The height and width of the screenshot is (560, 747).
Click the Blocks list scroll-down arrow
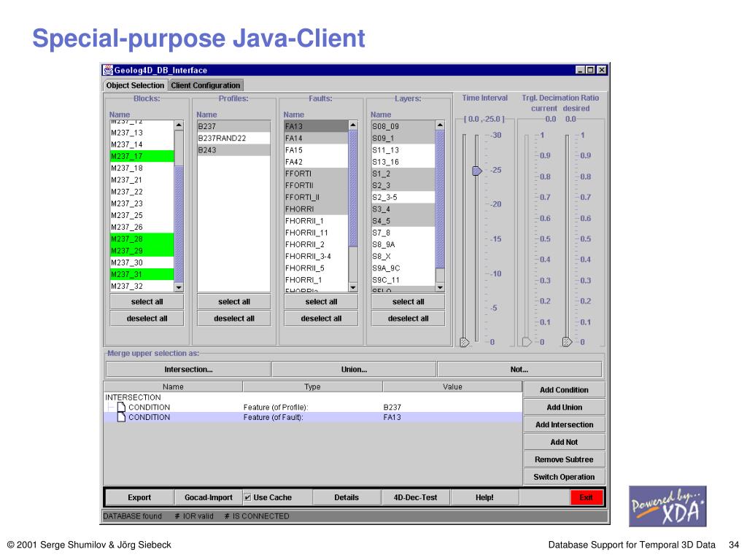pyautogui.click(x=179, y=287)
